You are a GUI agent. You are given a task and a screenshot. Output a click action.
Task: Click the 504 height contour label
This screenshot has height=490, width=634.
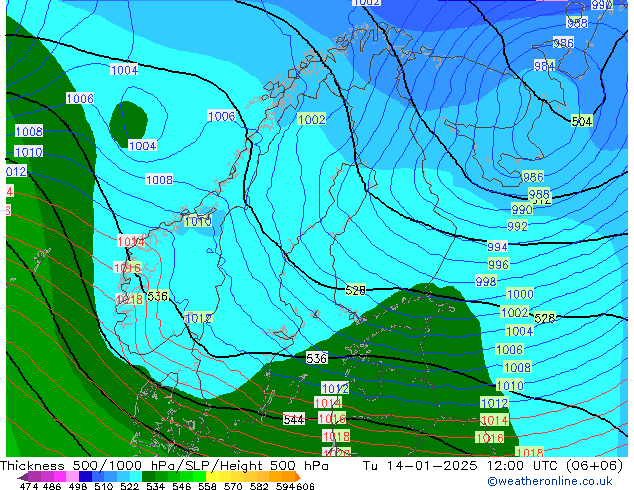tap(581, 121)
